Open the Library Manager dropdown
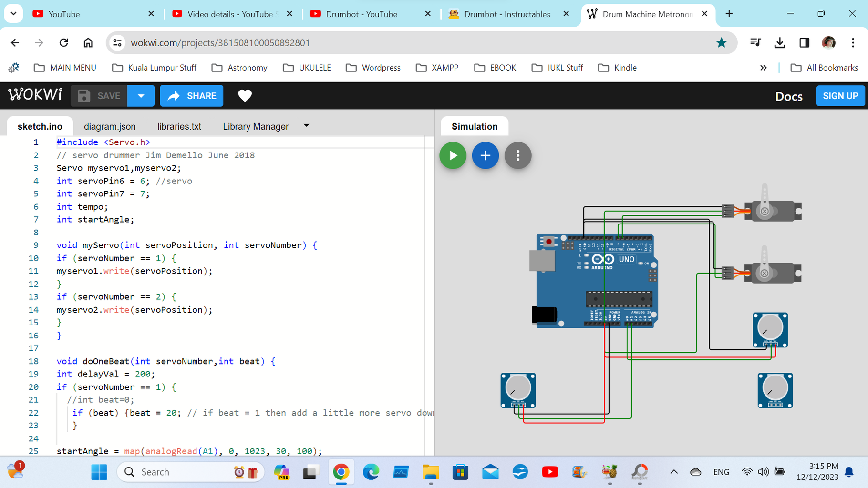 (306, 126)
